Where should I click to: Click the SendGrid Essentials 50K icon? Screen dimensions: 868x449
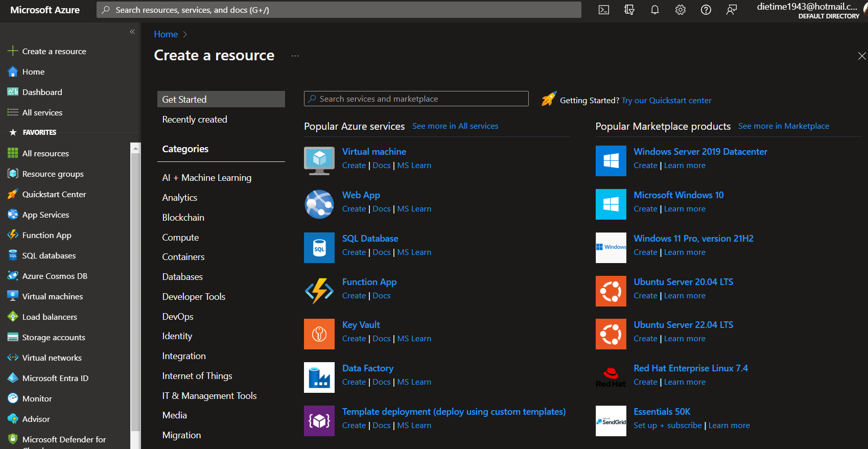point(611,421)
